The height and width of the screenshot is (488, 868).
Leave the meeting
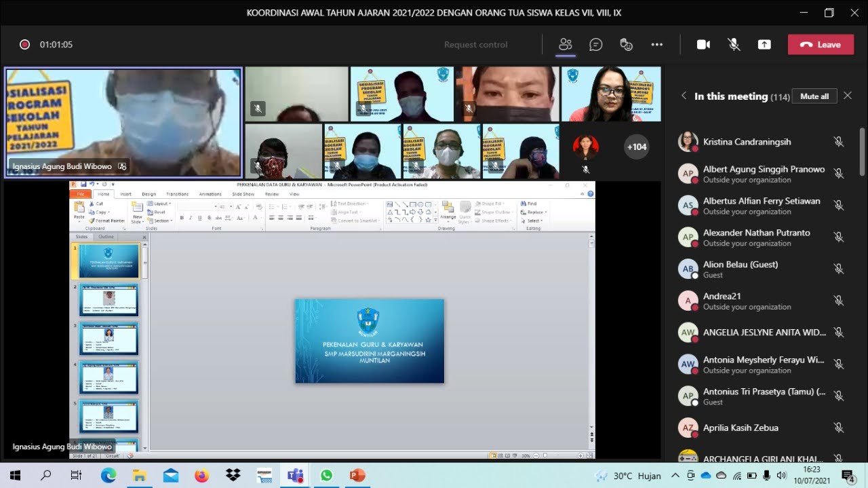pyautogui.click(x=821, y=45)
